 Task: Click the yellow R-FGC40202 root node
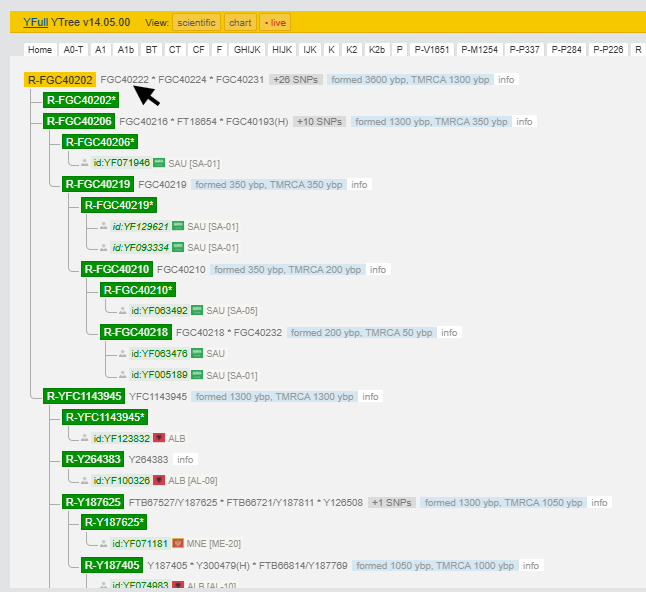coord(60,80)
